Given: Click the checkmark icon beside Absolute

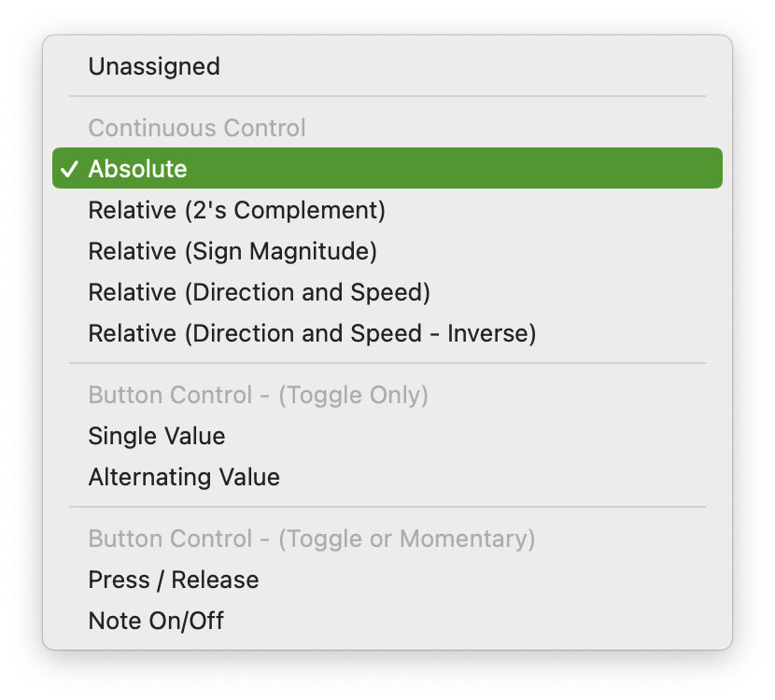Looking at the screenshot, I should pyautogui.click(x=69, y=169).
